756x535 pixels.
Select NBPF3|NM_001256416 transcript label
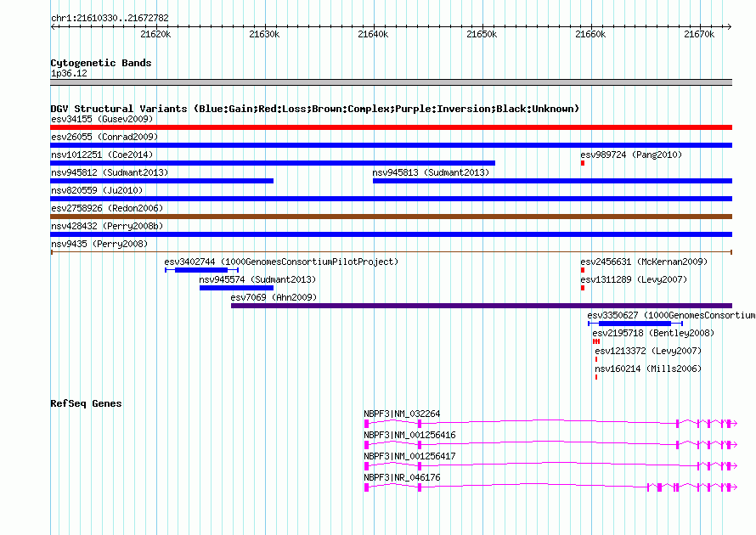point(409,436)
